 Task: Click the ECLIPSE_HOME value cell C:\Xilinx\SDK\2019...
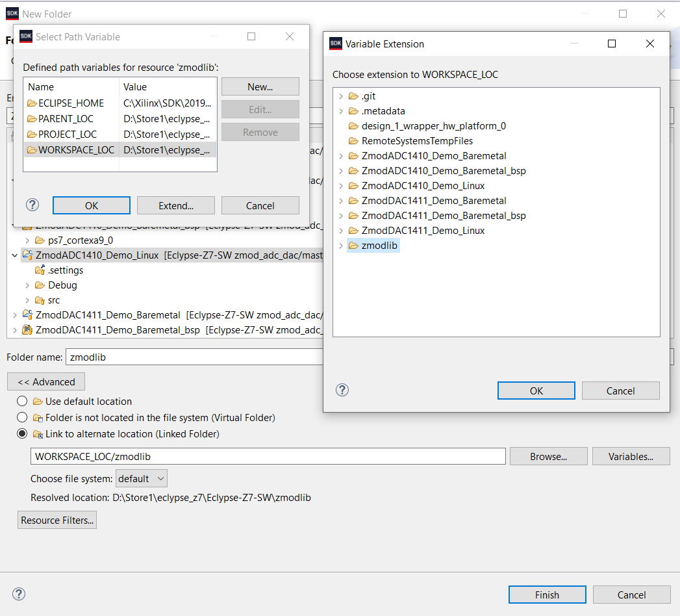click(168, 103)
